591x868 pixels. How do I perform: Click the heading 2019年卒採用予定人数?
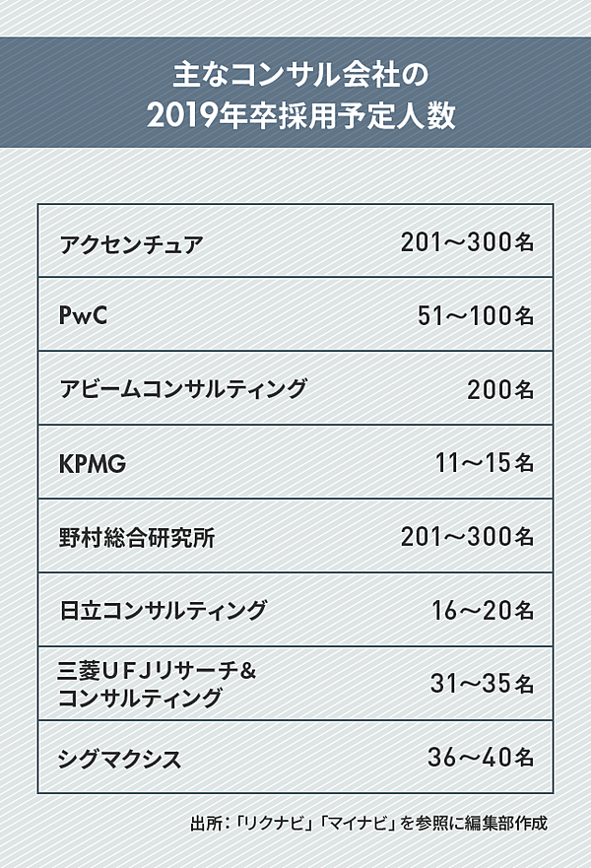coord(295,115)
